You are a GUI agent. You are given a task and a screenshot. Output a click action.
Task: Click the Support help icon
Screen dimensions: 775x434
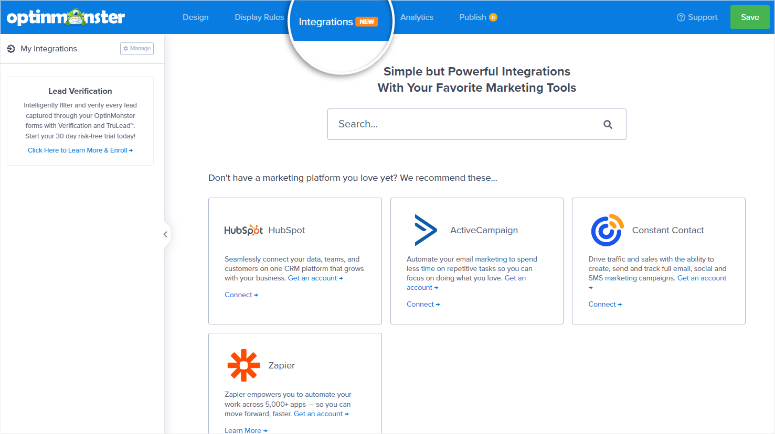coord(681,17)
